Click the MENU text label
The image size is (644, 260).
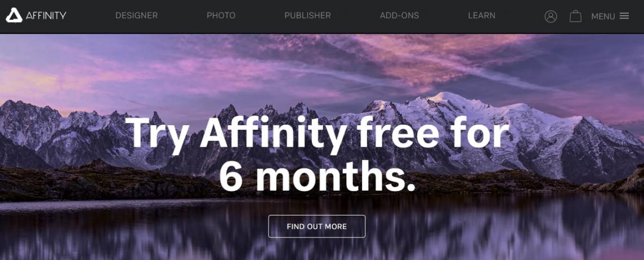tap(603, 16)
